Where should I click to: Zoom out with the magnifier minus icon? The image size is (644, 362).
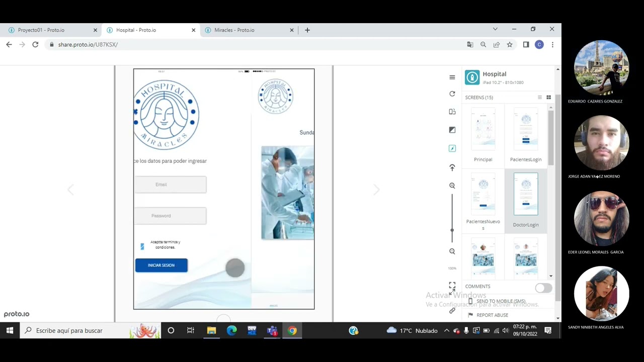point(452,251)
